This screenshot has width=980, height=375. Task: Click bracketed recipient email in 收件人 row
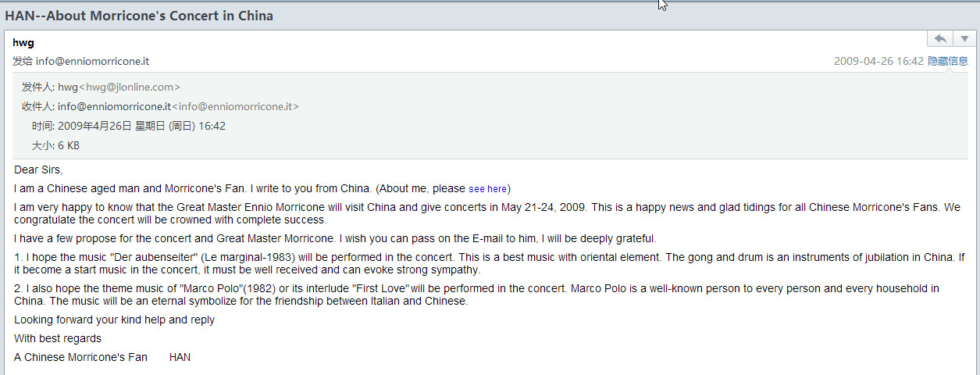point(235,106)
